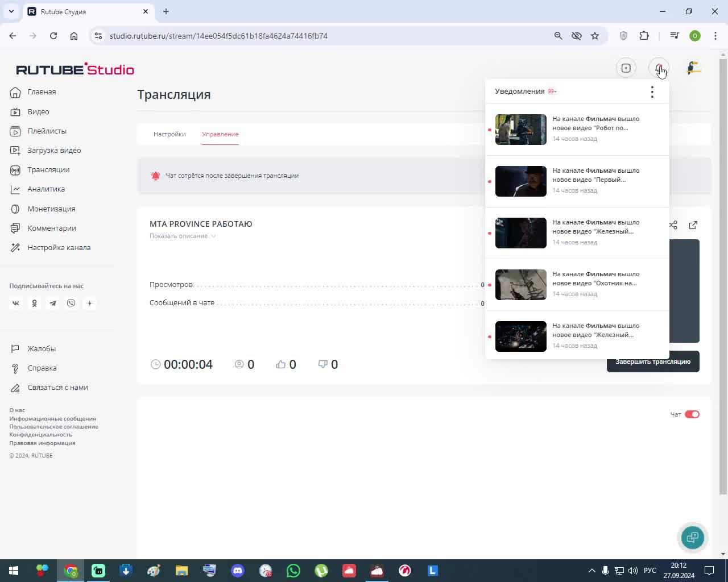Click the Telegram social icon

pyautogui.click(x=53, y=304)
